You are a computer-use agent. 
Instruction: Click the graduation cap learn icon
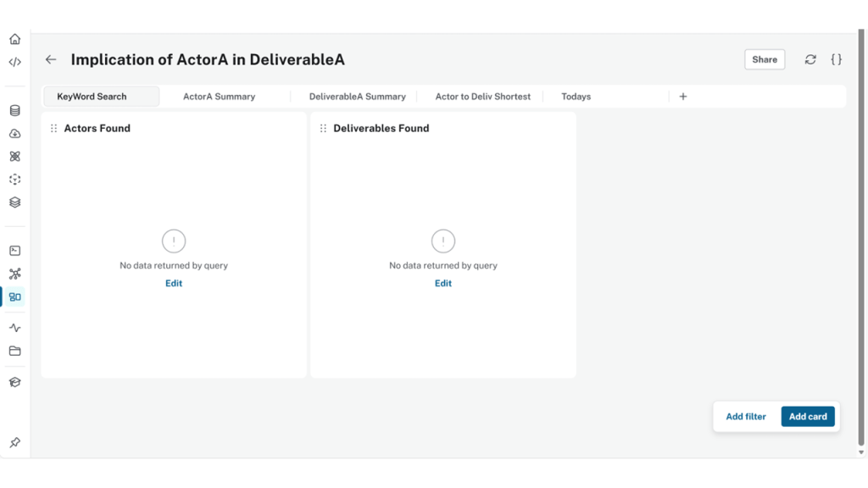coord(14,382)
